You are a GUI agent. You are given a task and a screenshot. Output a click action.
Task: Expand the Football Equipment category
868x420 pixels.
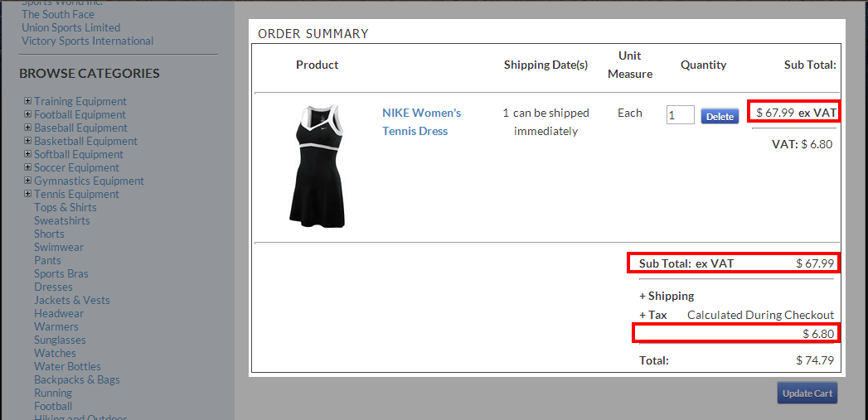pos(27,114)
